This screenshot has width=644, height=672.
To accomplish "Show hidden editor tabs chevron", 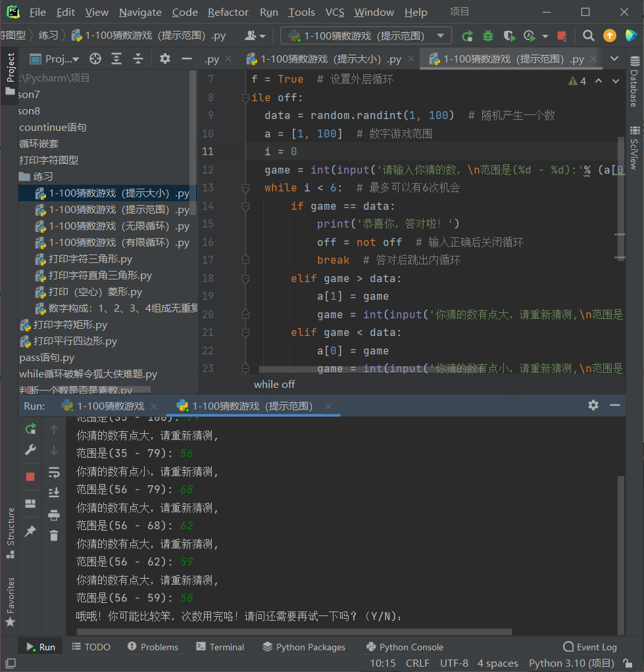I will tap(614, 59).
